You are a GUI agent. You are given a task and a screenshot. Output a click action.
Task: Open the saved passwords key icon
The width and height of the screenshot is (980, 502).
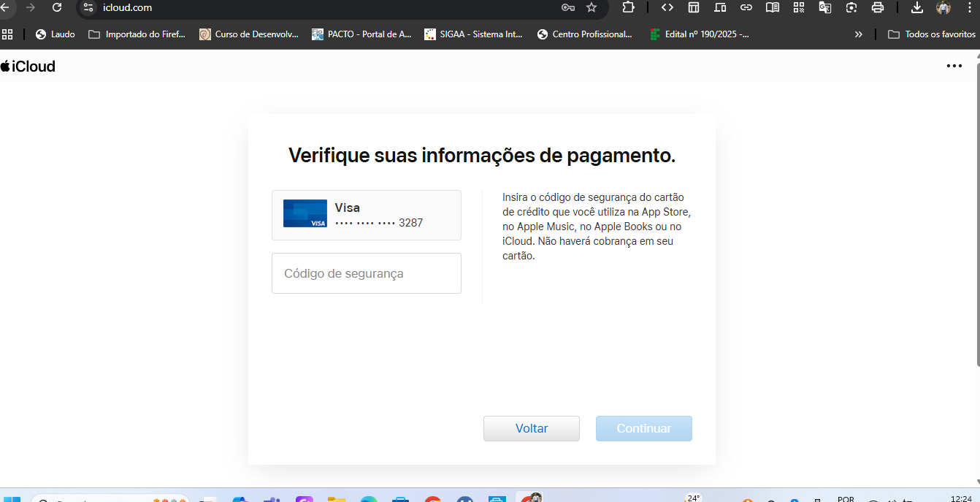(x=568, y=7)
